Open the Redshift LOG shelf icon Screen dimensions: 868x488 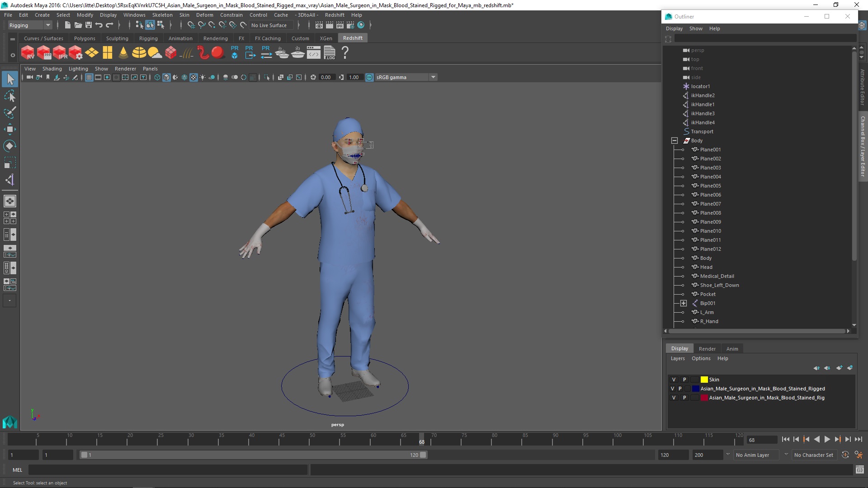pos(330,53)
